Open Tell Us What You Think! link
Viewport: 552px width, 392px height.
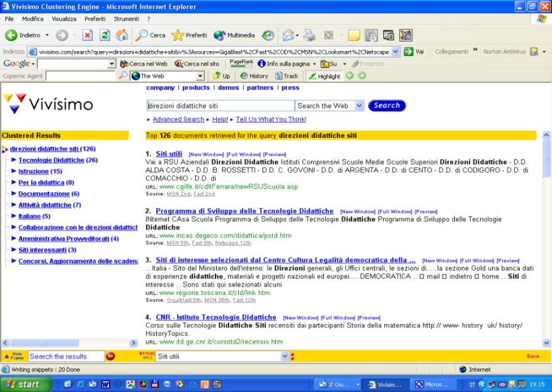[x=271, y=119]
